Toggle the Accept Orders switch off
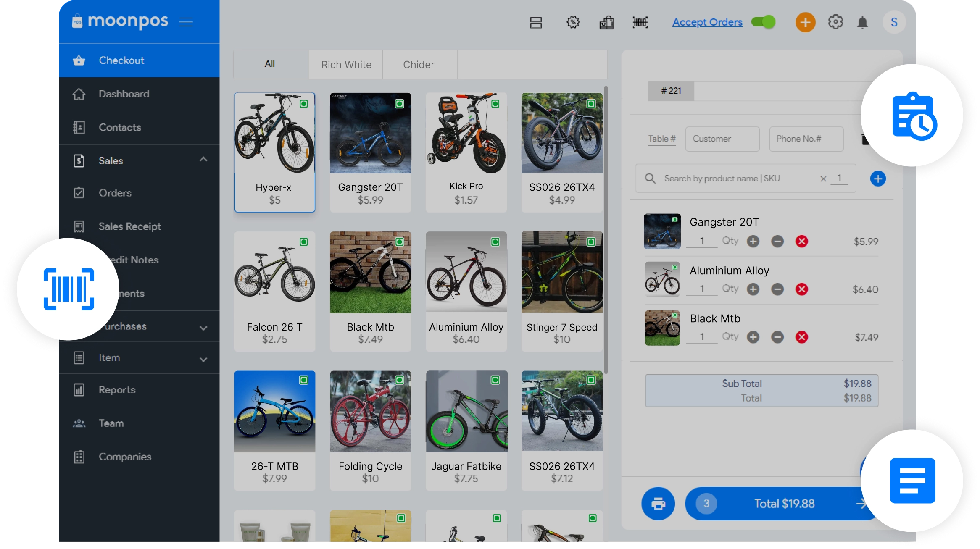980x549 pixels. (763, 22)
